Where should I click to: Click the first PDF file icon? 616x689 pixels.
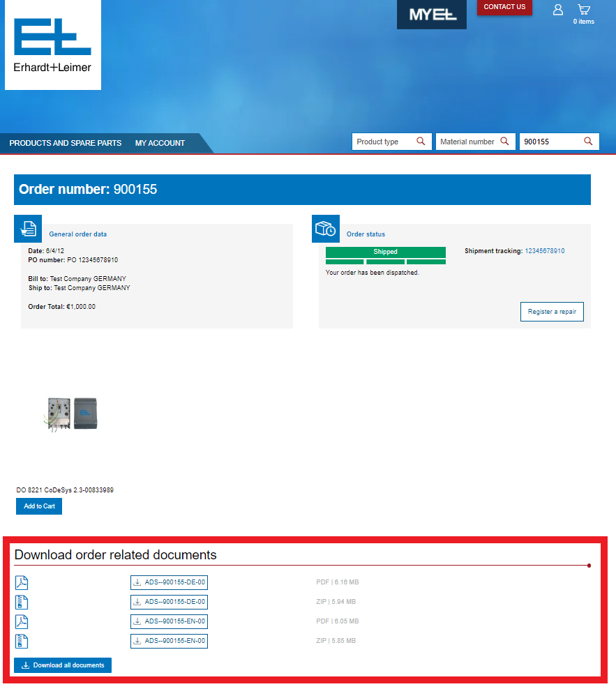tap(22, 582)
